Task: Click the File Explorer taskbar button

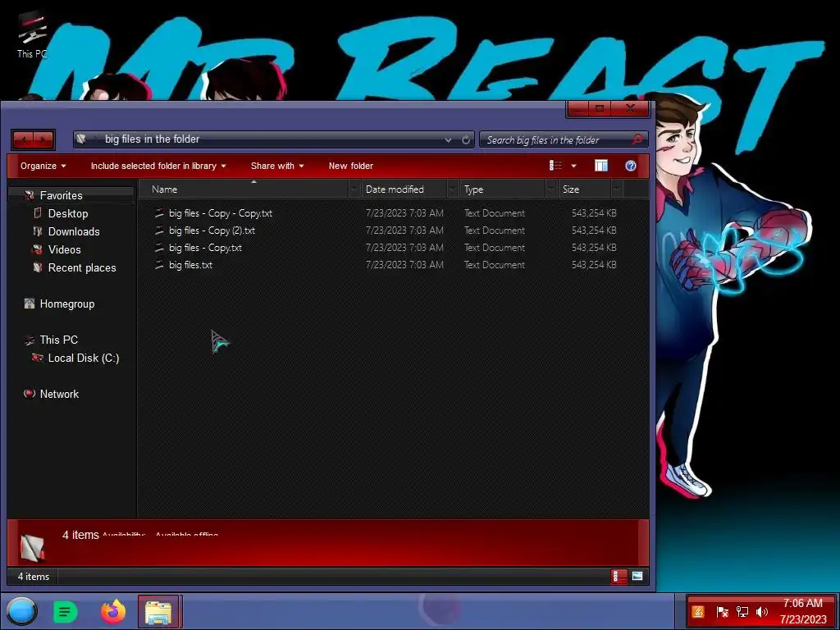Action: pos(159,611)
